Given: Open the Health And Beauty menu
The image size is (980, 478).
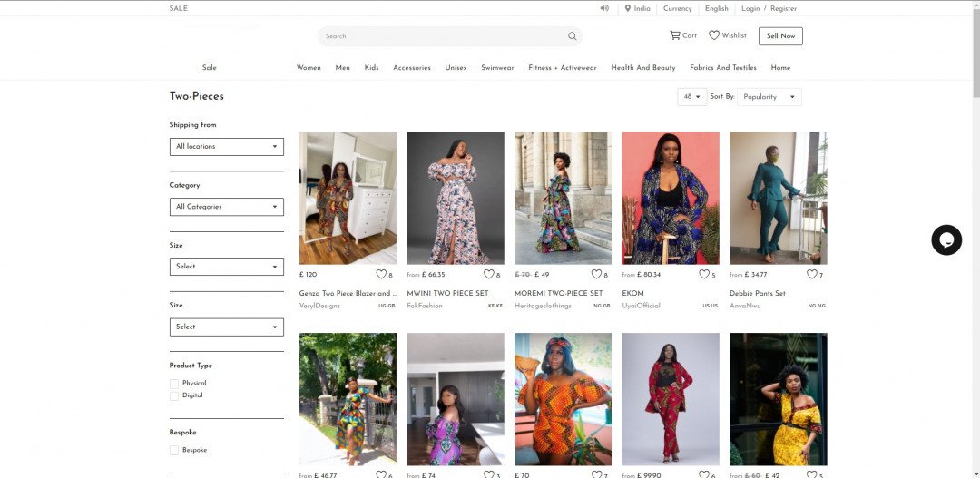Looking at the screenshot, I should [643, 67].
